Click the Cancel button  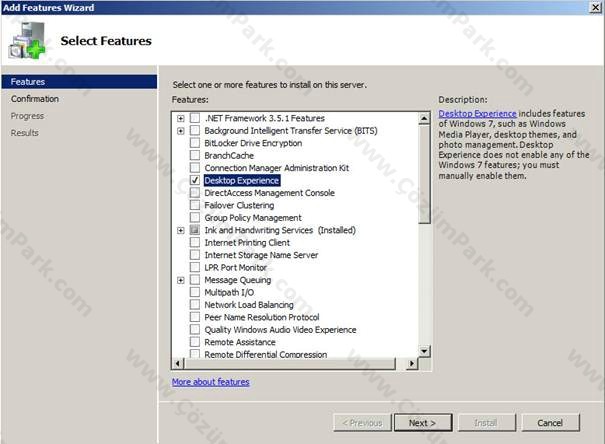[x=550, y=423]
